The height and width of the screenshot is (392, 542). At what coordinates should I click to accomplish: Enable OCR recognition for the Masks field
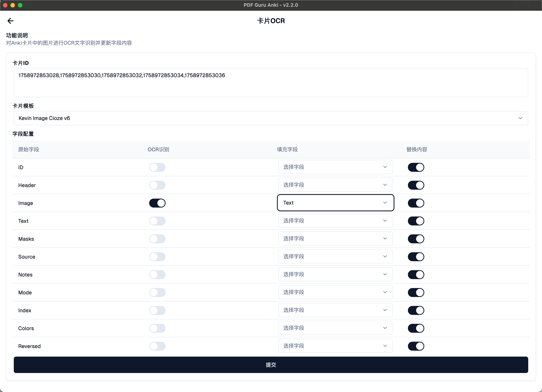point(157,239)
